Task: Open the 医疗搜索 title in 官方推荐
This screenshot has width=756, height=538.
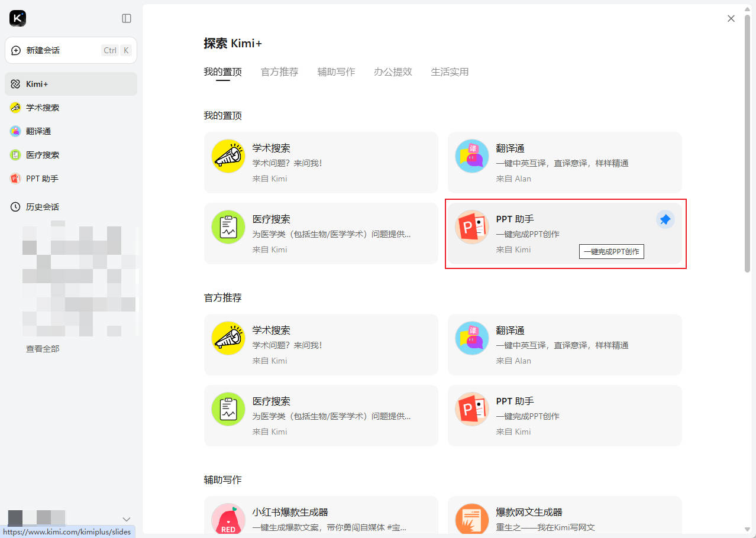Action: pyautogui.click(x=272, y=401)
